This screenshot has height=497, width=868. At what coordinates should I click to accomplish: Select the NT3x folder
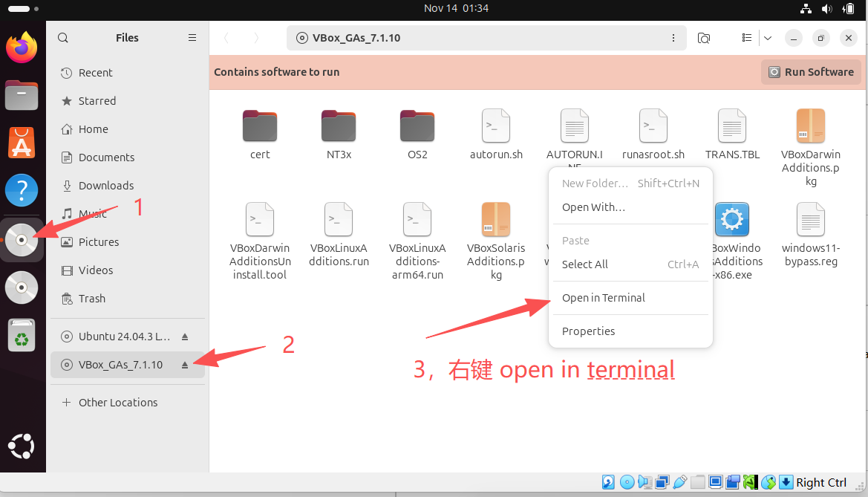coord(339,134)
